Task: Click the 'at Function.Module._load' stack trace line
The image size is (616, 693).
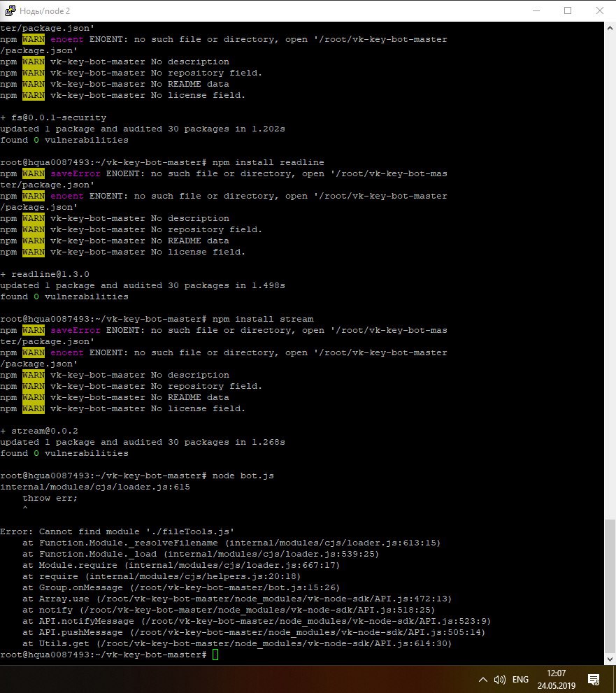Action: click(x=201, y=555)
